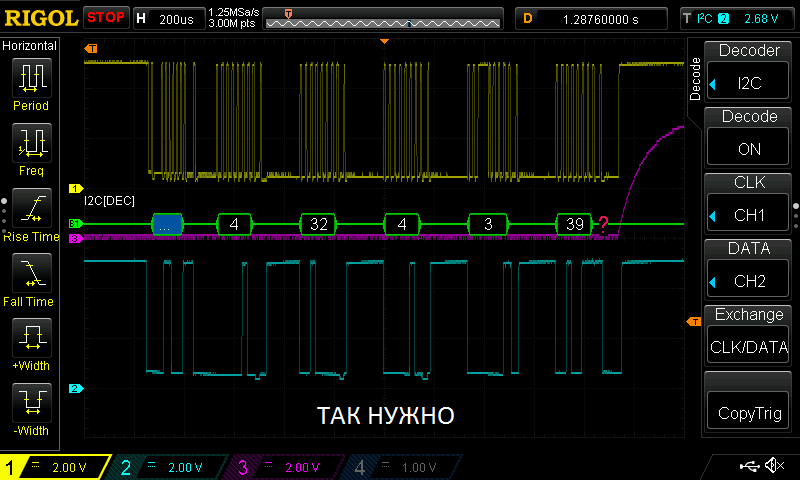Click the decoded I2C byte 32
This screenshot has width=800, height=480.
click(x=319, y=224)
